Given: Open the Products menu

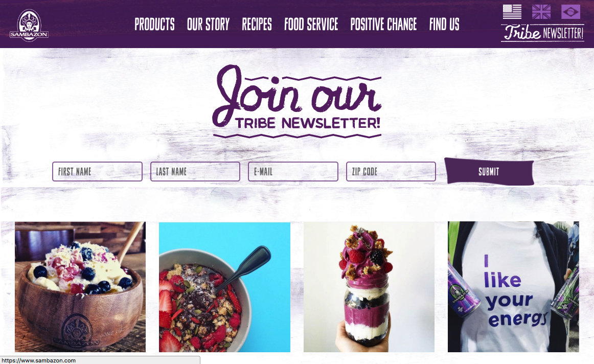Looking at the screenshot, I should click(x=154, y=24).
